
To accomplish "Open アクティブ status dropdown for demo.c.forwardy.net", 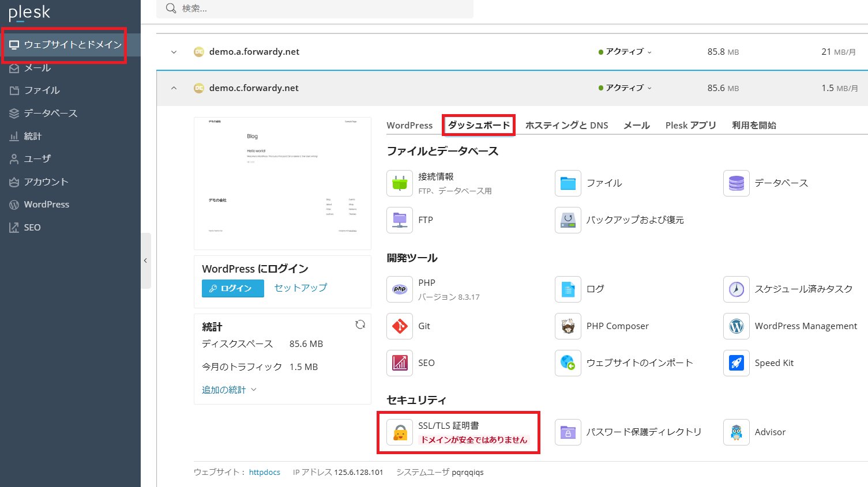I will point(625,88).
